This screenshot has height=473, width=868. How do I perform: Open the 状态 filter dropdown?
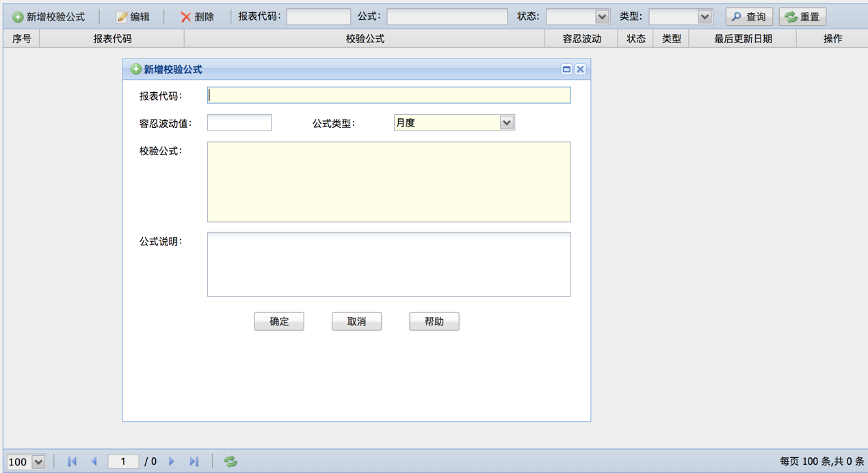[601, 17]
